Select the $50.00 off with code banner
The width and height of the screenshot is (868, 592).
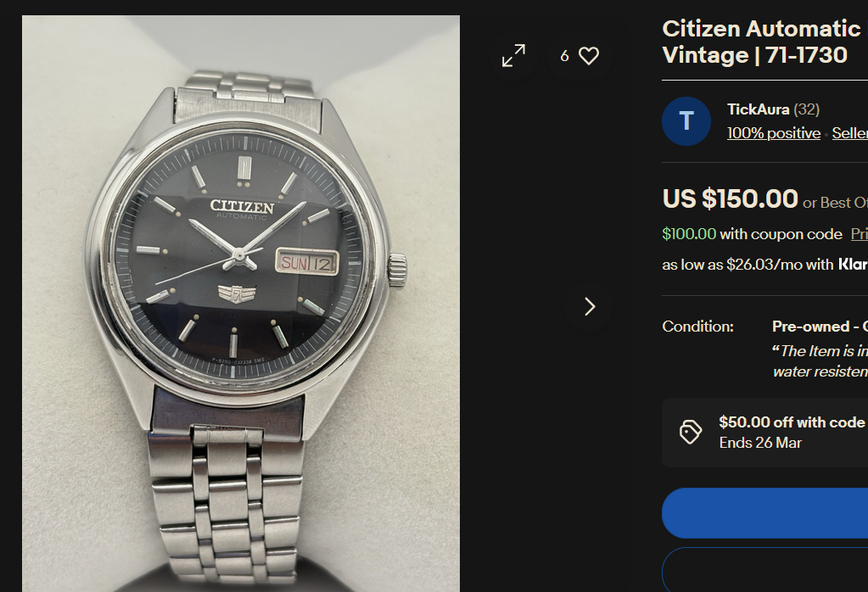765,433
